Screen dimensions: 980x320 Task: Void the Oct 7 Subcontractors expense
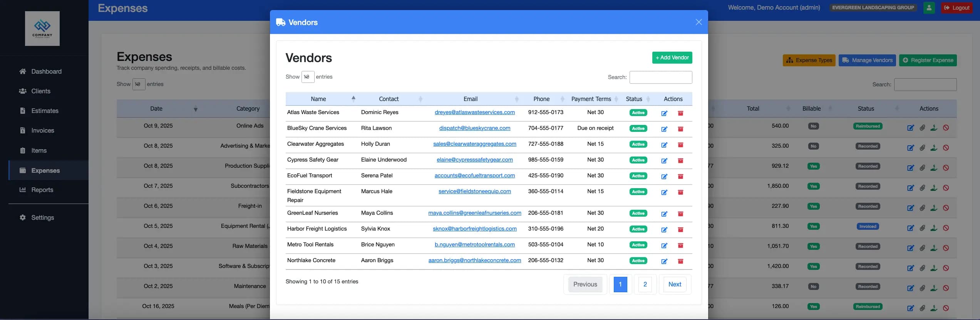pos(946,188)
